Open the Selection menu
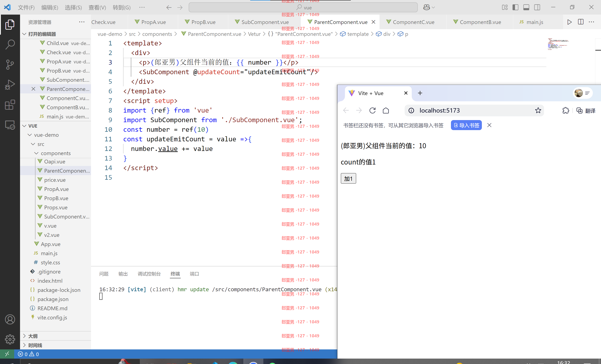The width and height of the screenshot is (601, 364). point(73,7)
